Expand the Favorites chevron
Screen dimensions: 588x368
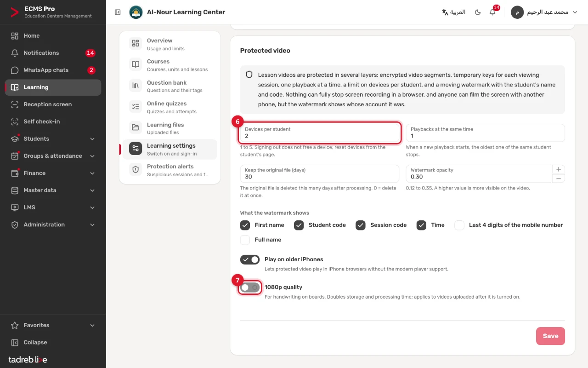tap(92, 325)
